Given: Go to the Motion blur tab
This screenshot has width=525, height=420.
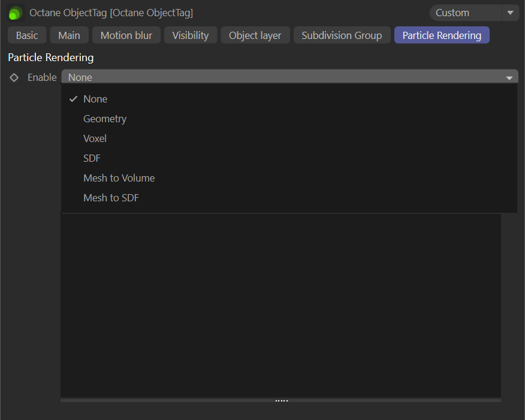Looking at the screenshot, I should (x=126, y=35).
